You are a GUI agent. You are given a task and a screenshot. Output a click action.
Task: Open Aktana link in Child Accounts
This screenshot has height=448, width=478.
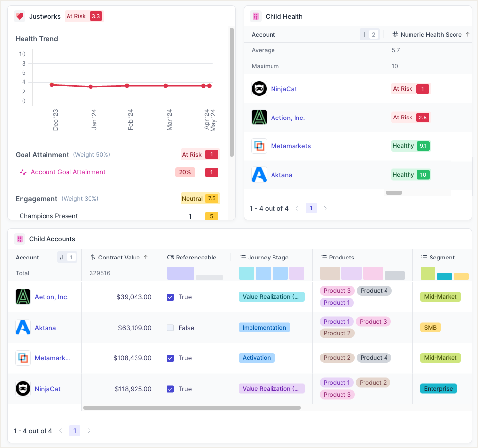pos(45,328)
